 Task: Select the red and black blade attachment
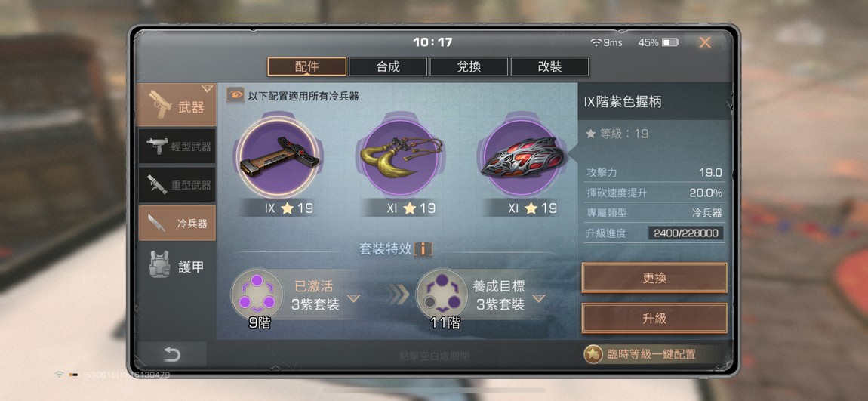pos(520,157)
